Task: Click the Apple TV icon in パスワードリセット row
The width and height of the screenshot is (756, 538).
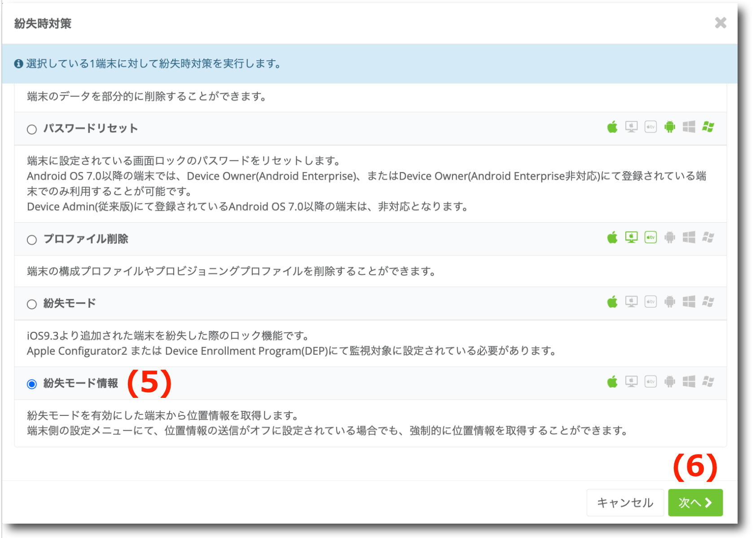Action: pos(651,127)
